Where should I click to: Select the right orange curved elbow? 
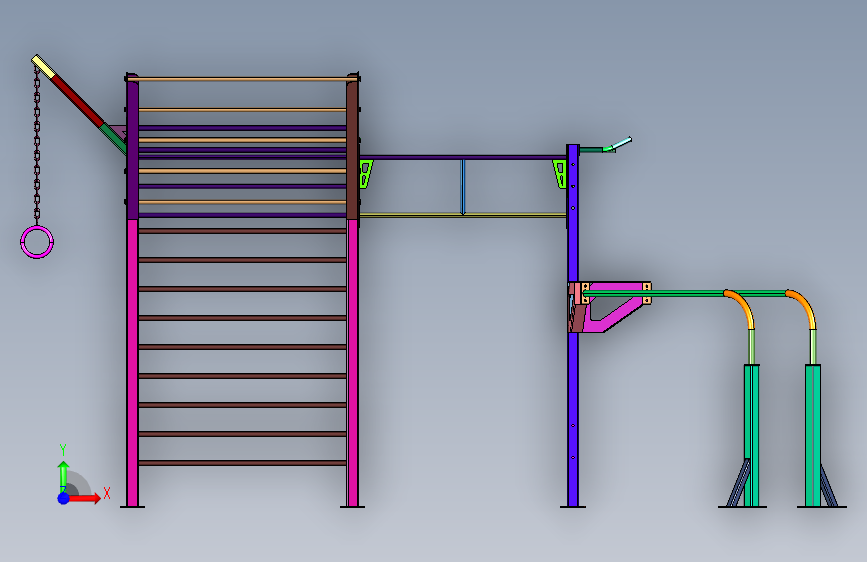coord(804,307)
